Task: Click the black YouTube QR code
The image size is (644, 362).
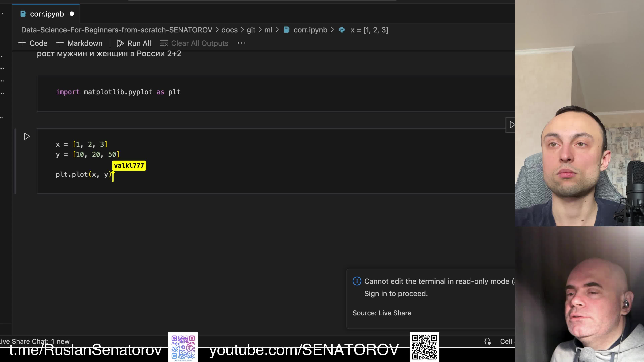Action: tap(424, 347)
